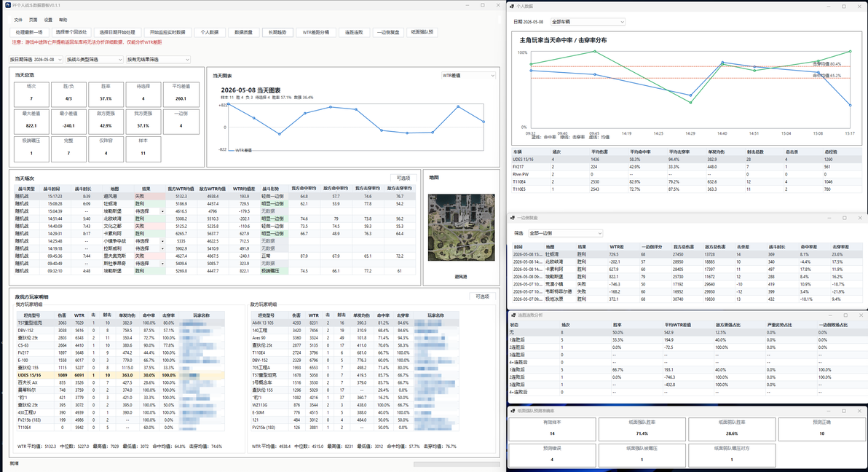This screenshot has height=472, width=868.
Task: Expand the 按战斗类型筛选 dropdown
Action: point(95,59)
